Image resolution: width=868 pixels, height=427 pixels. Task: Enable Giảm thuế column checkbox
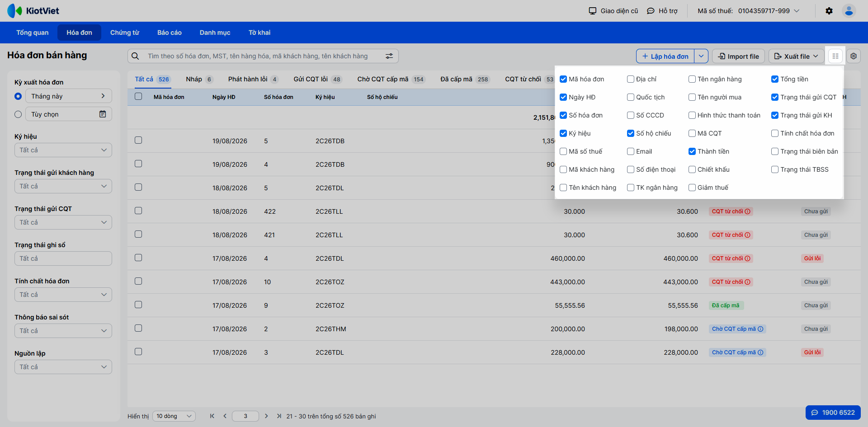coord(692,188)
